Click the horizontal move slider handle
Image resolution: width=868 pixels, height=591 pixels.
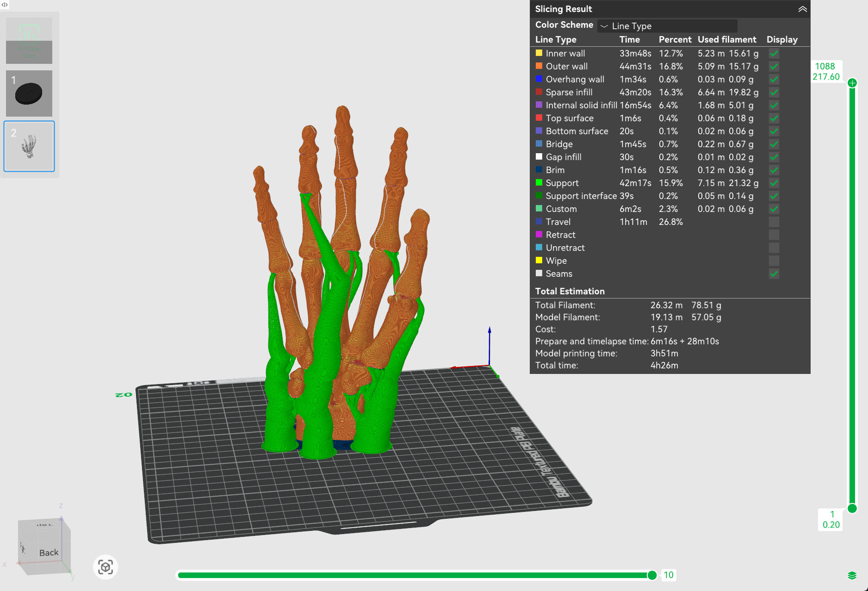(x=651, y=575)
